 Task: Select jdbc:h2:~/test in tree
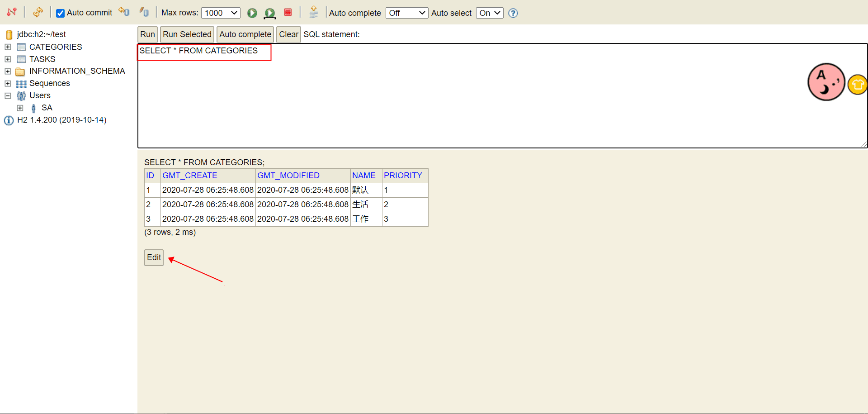point(42,34)
